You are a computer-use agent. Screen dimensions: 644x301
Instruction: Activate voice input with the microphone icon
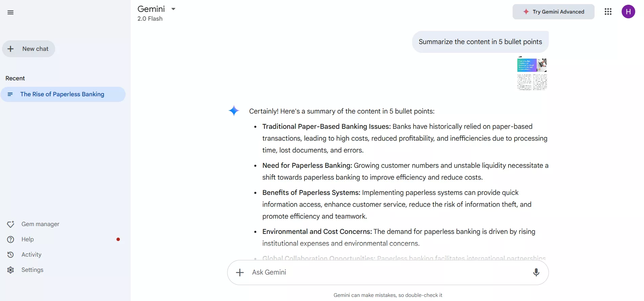click(536, 272)
